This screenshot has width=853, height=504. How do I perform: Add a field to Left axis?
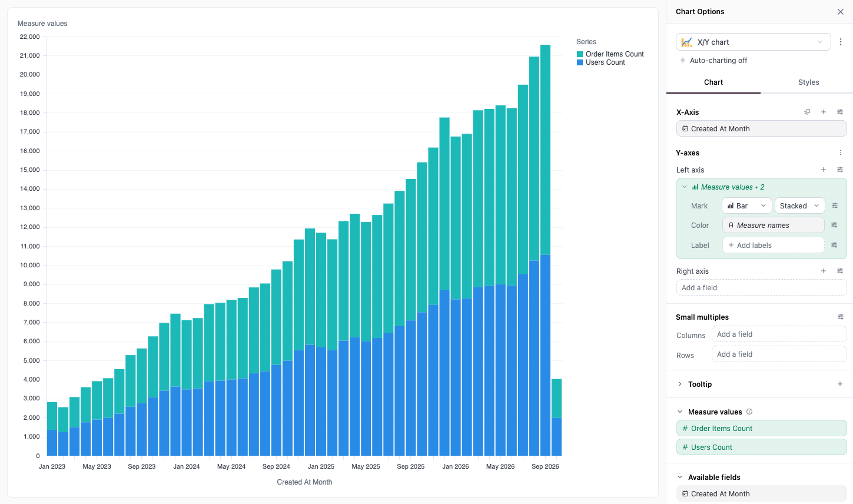pos(824,170)
